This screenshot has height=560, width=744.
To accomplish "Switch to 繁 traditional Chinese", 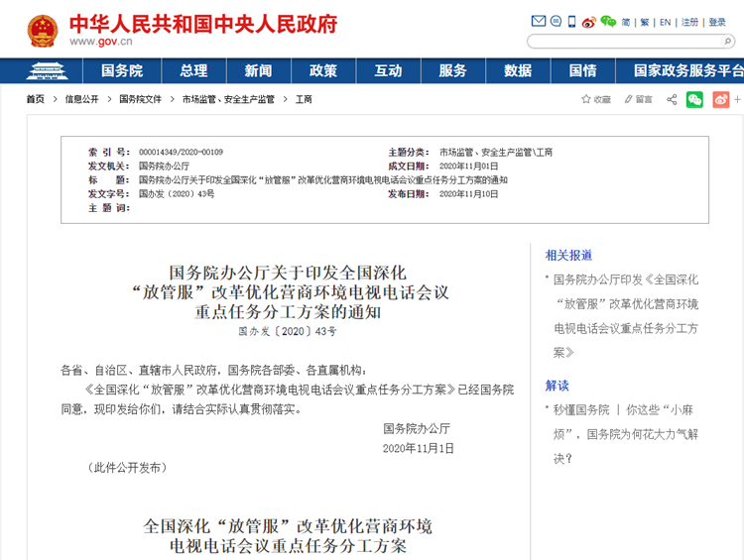I will pos(645,22).
